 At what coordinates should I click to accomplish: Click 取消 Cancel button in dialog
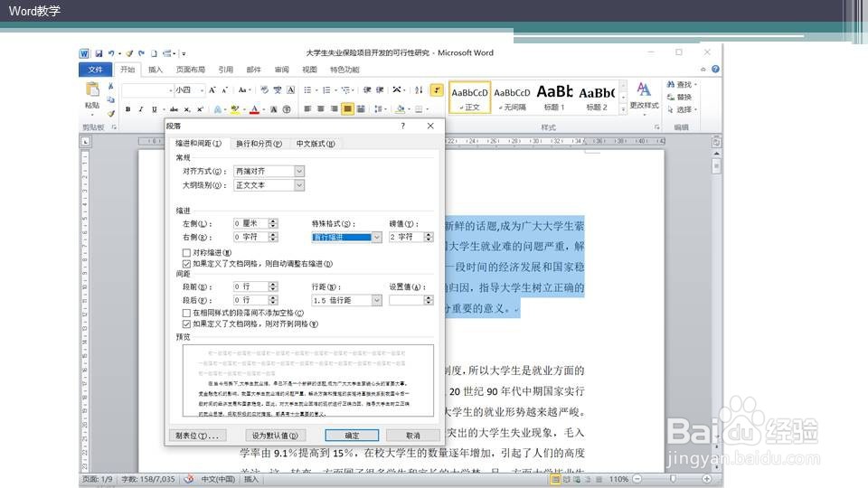tap(413, 436)
